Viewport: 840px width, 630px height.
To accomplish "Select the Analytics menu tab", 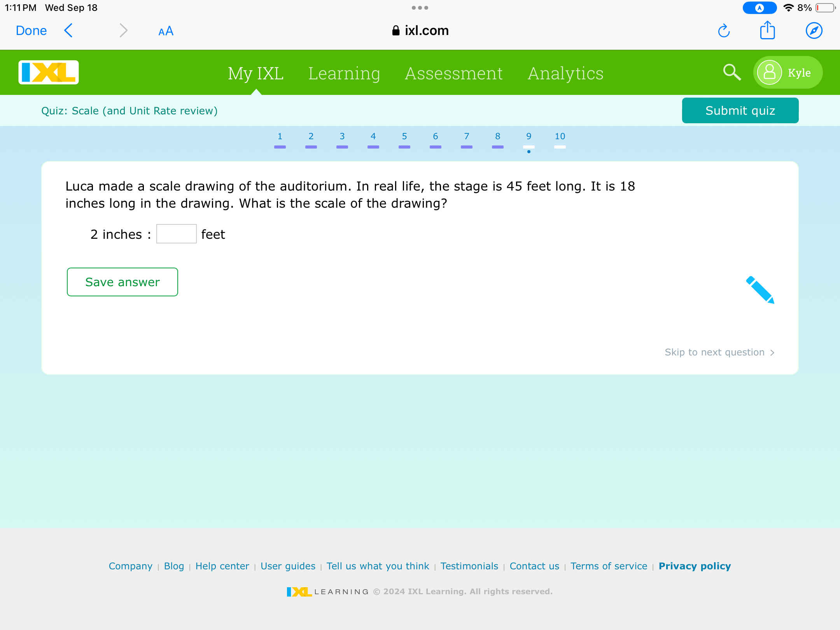I will point(565,73).
